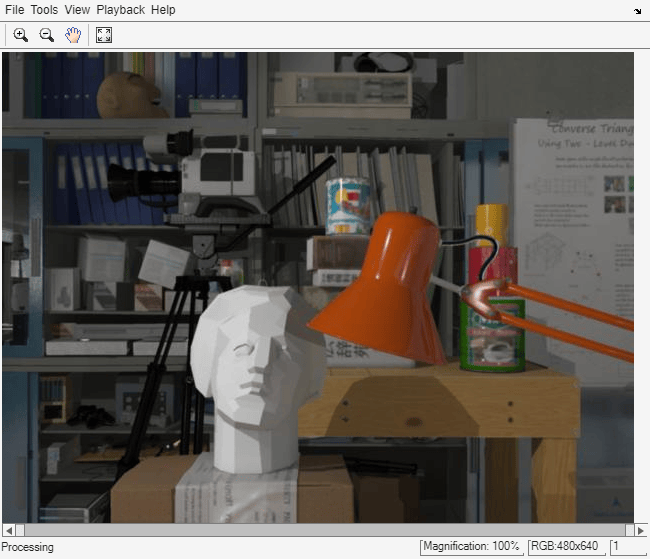Click the Magnification: 100% status field

471,547
